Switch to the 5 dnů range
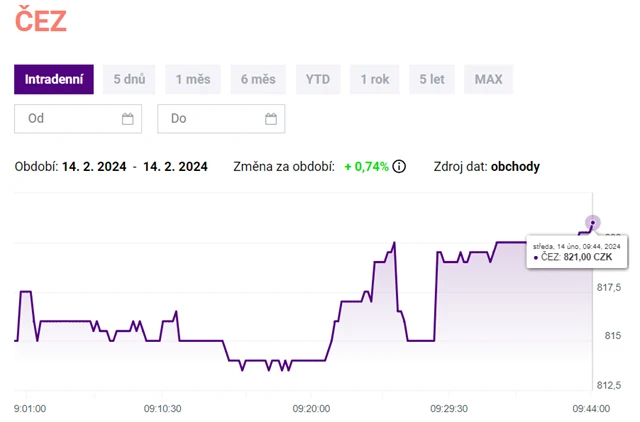 (130, 79)
